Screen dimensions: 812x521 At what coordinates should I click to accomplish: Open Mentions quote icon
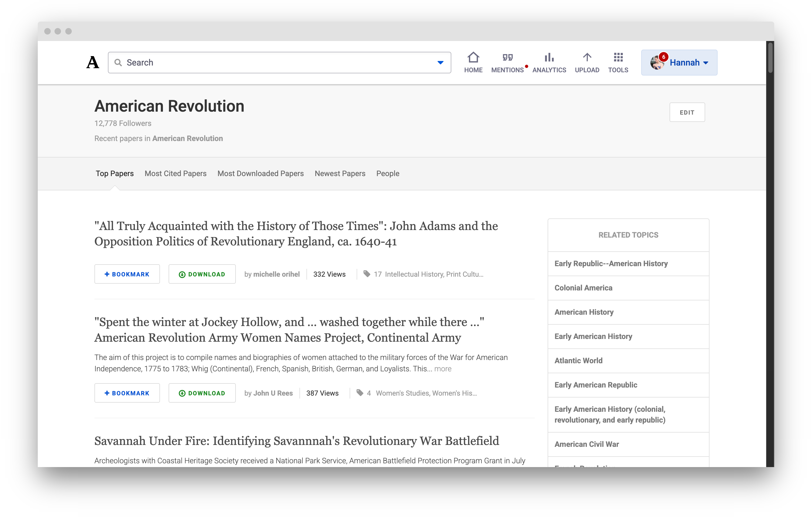tap(507, 57)
